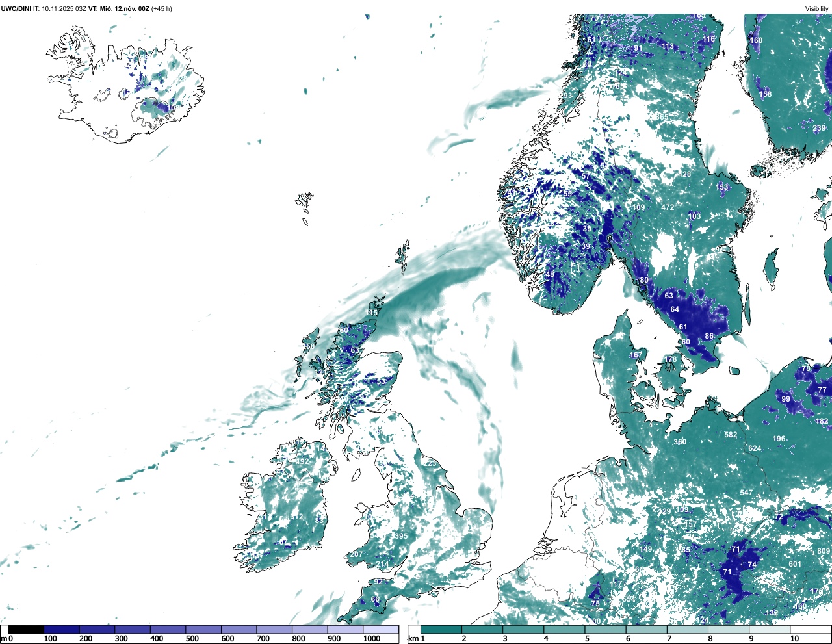Click the 300–400 m legend swatch
This screenshot has width=832, height=644.
[133, 630]
